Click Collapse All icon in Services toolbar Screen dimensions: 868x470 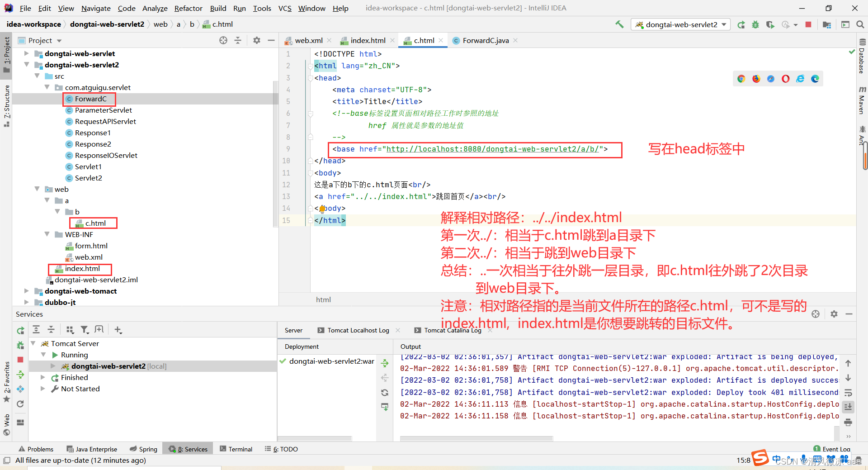(x=51, y=330)
